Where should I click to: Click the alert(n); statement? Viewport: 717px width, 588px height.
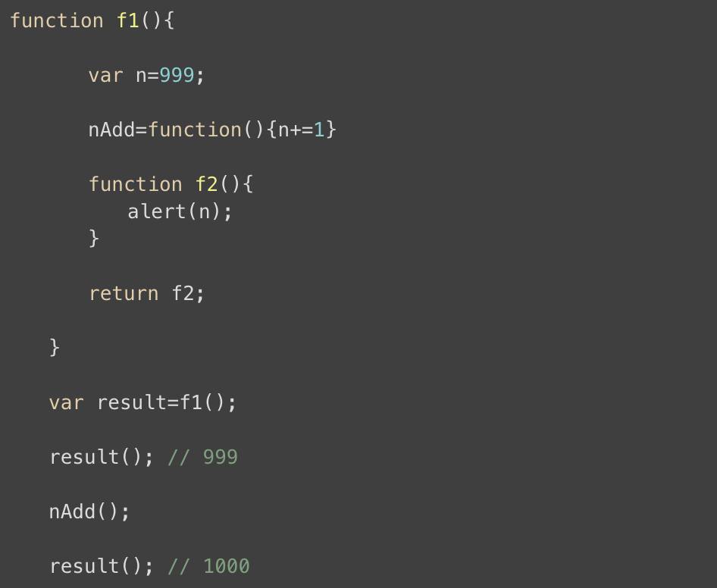click(180, 211)
